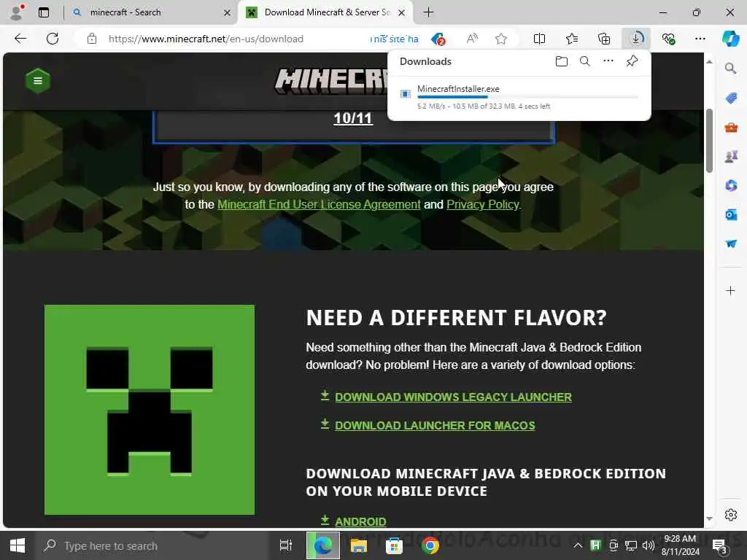Launch Microsoft Store from taskbar

coord(394,545)
